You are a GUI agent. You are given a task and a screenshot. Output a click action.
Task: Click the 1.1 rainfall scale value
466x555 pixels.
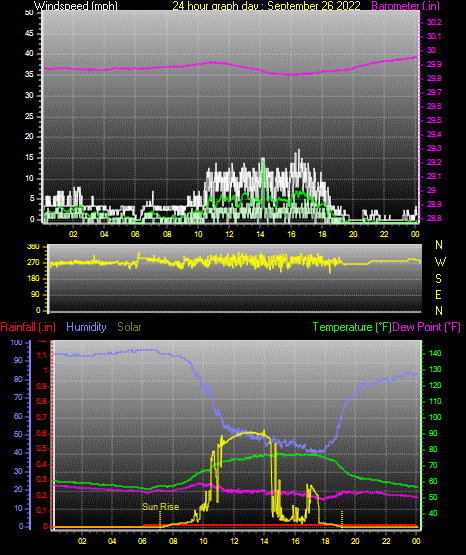click(x=42, y=355)
